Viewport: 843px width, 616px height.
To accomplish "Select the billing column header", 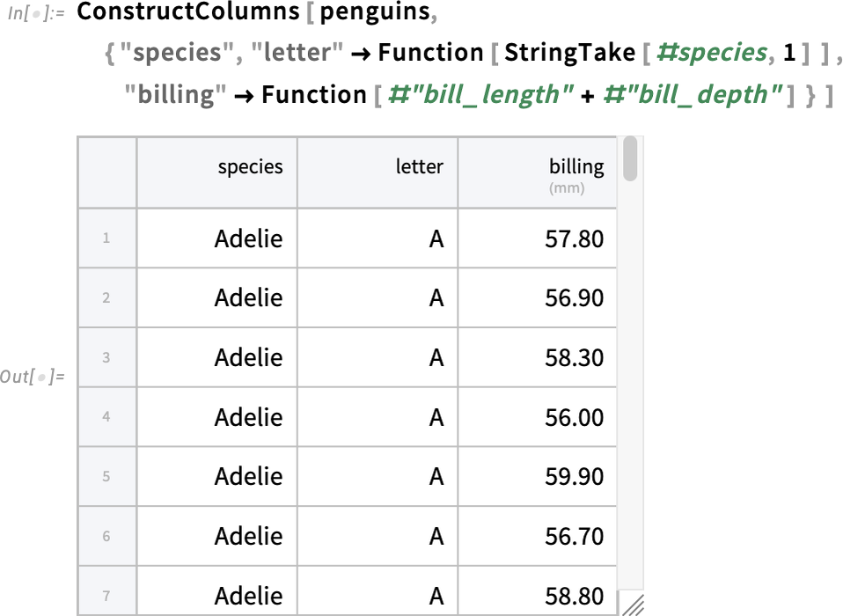I will click(537, 172).
